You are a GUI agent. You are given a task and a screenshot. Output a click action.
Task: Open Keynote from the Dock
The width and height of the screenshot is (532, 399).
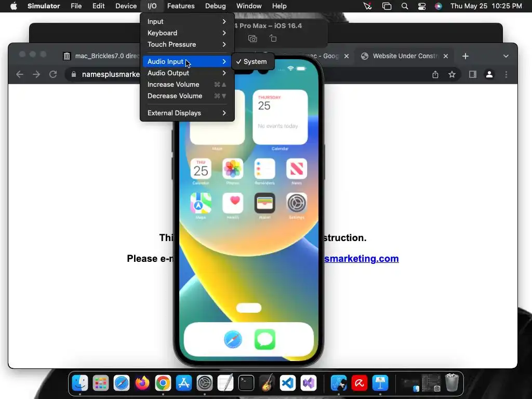click(380, 383)
